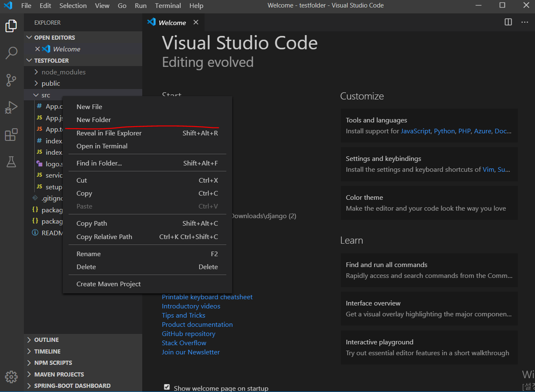
Task: Open the Color theme card
Action: 429,203
